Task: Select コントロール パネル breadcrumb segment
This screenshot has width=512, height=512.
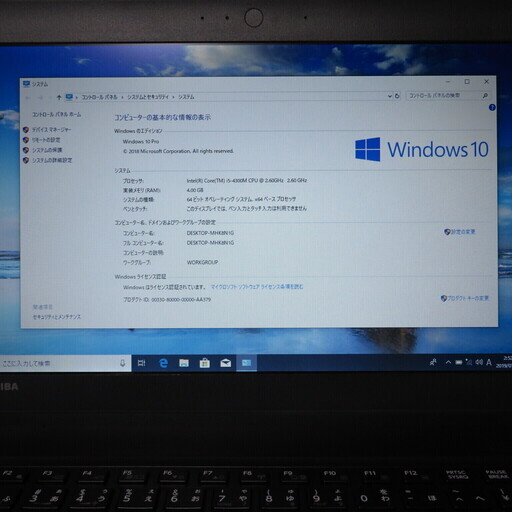Action: point(99,97)
